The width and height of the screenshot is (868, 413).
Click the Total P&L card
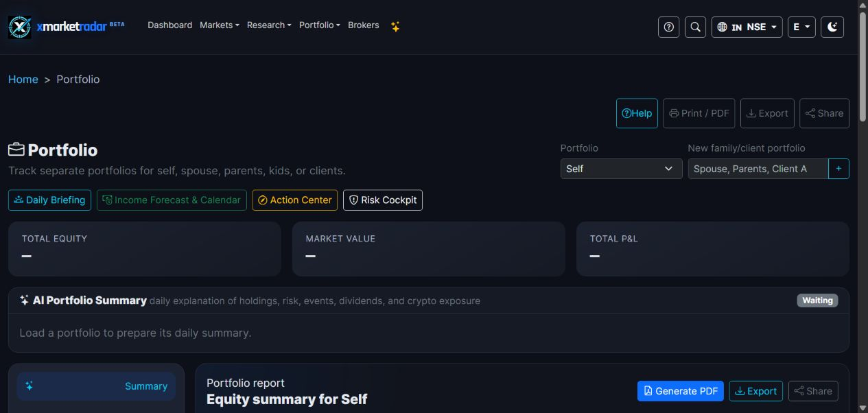(713, 249)
